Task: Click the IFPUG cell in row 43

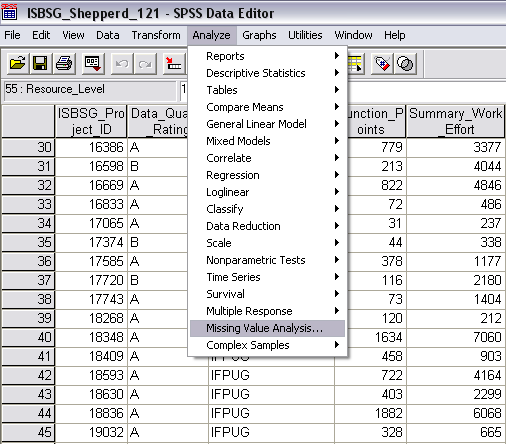Action: (271, 394)
